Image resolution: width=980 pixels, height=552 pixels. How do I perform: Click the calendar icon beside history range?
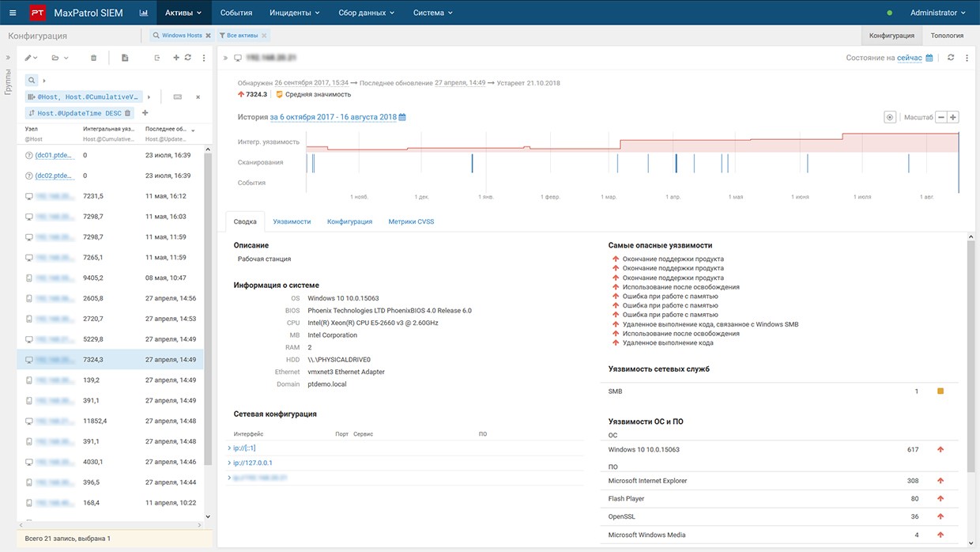pos(402,117)
